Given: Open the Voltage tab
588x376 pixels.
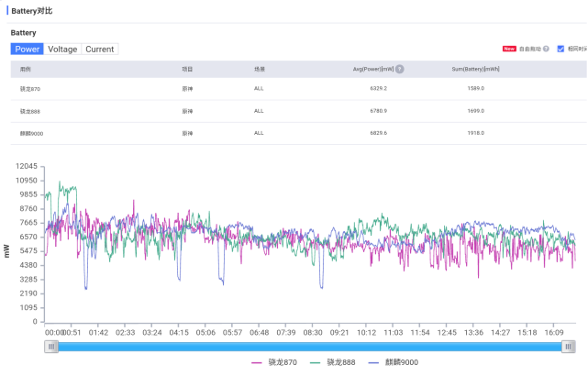Looking at the screenshot, I should point(62,49).
